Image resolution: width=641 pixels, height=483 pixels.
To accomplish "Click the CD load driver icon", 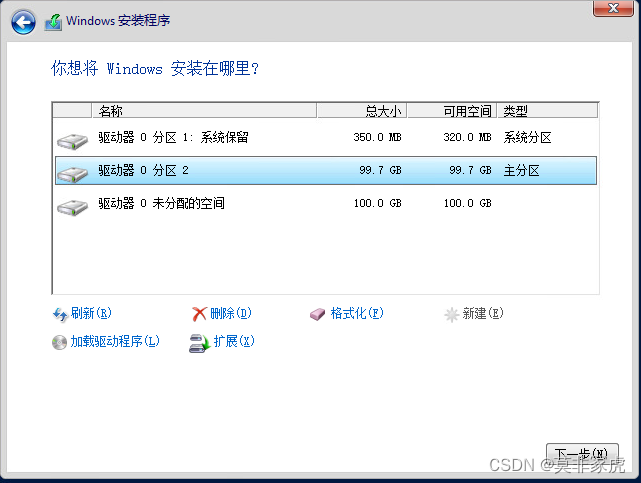I will tap(59, 342).
